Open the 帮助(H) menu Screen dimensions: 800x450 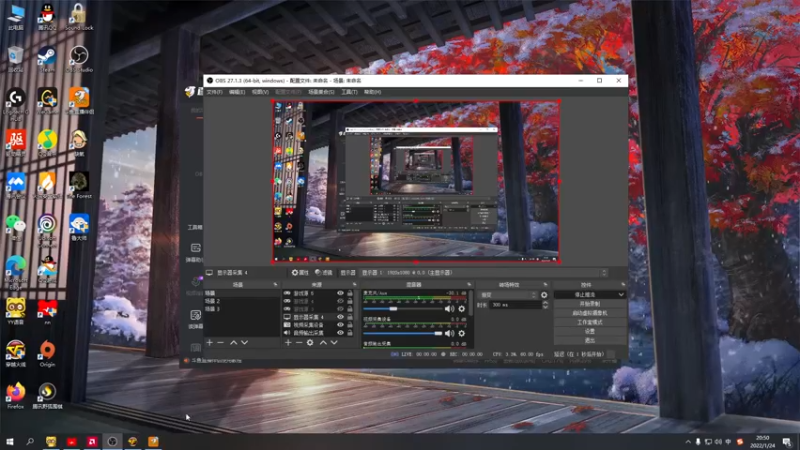coord(372,92)
